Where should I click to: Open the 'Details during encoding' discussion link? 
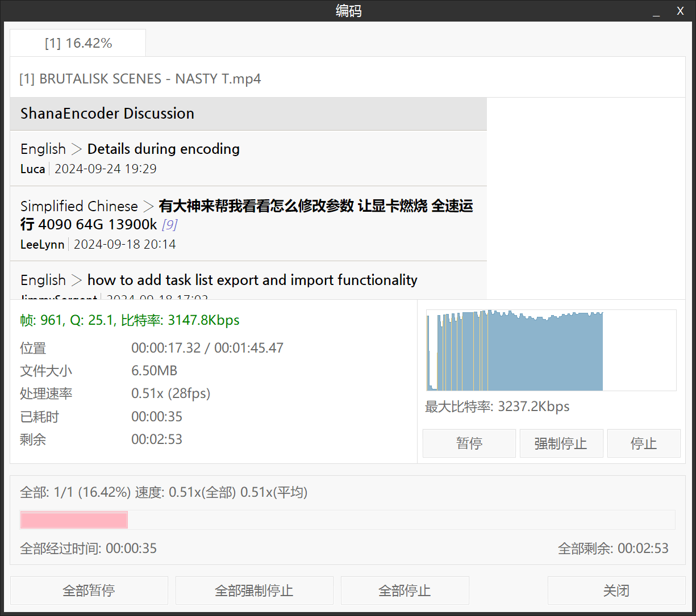coord(164,149)
